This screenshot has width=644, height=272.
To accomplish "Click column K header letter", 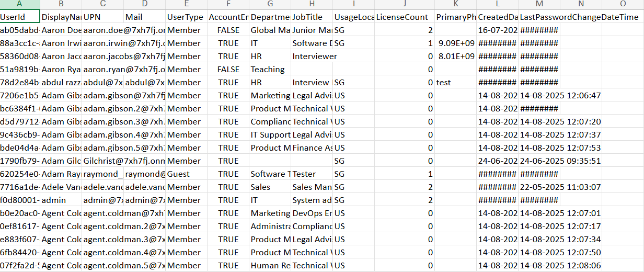I will click(455, 4).
